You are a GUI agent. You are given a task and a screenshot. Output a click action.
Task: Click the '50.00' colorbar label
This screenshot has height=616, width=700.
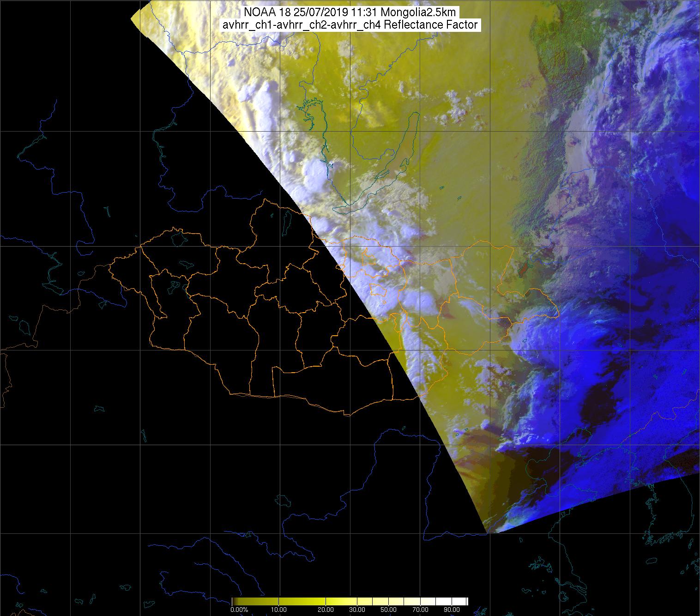point(388,610)
